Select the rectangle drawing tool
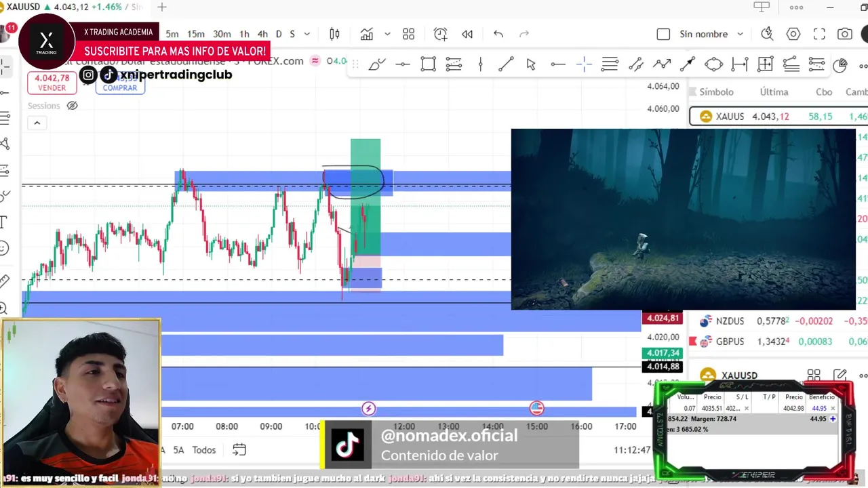Image resolution: width=868 pixels, height=488 pixels. 428,64
